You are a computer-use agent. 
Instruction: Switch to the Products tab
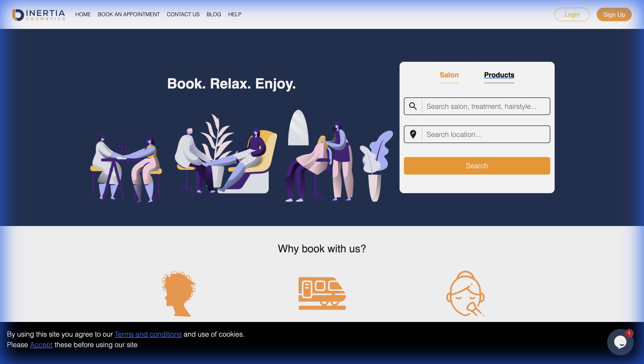[x=499, y=75]
